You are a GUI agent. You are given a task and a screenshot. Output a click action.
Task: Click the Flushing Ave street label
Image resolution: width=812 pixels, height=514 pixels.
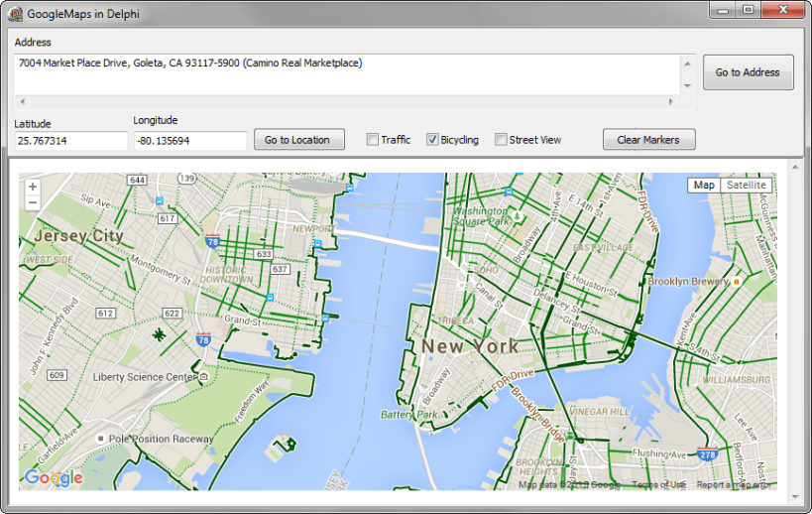point(658,453)
